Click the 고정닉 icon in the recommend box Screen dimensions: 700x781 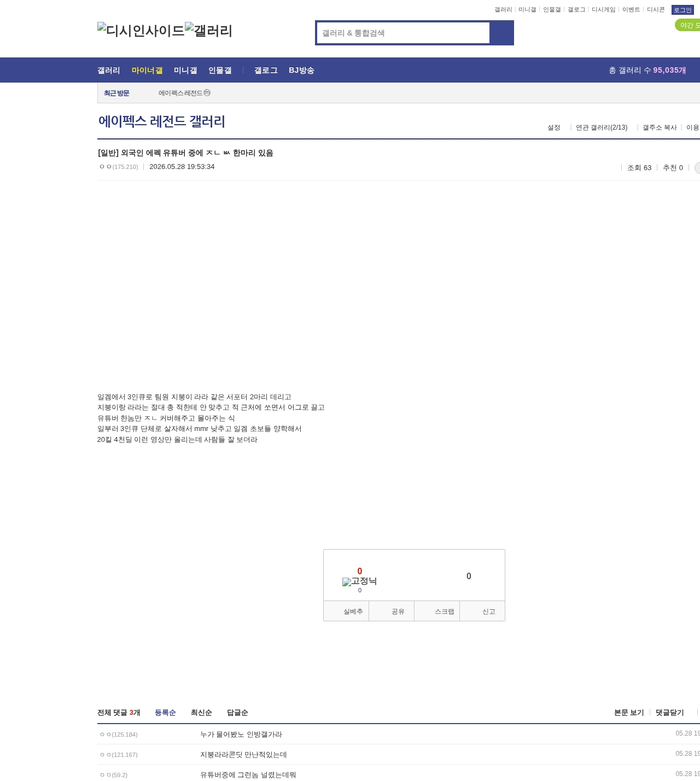(x=360, y=581)
